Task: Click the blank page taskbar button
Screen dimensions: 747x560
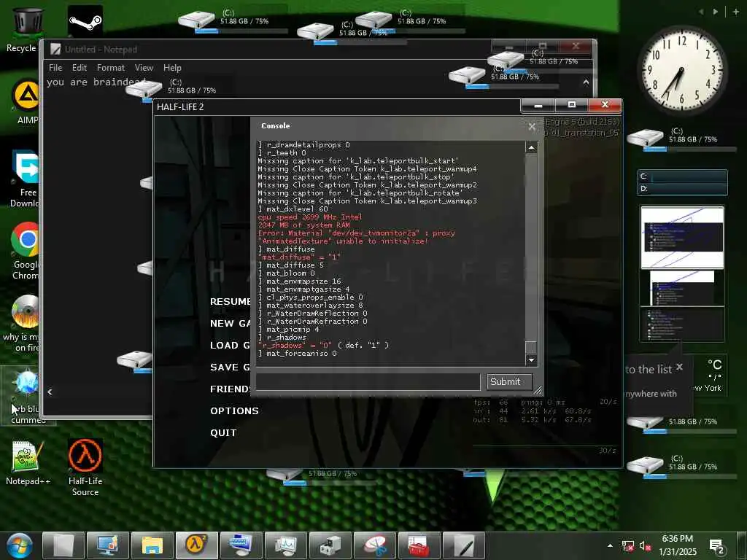Action: click(x=63, y=545)
